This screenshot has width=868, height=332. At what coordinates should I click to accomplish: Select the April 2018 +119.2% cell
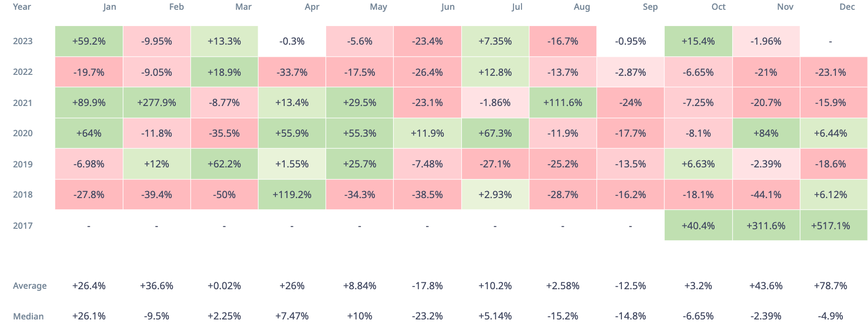coord(292,195)
